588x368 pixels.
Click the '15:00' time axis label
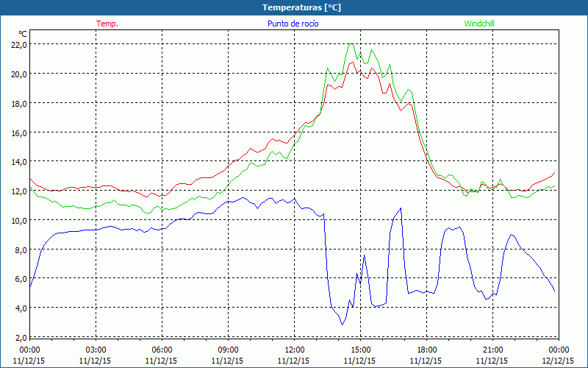(x=360, y=350)
